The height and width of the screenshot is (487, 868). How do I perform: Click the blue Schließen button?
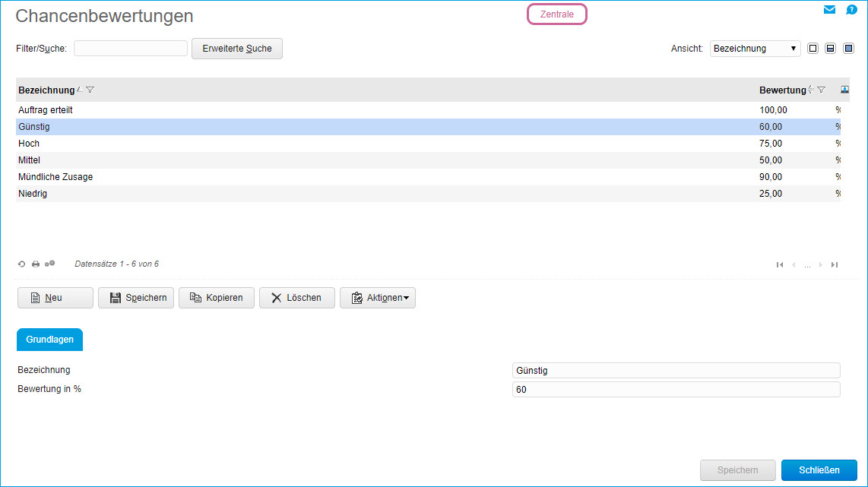[819, 470]
